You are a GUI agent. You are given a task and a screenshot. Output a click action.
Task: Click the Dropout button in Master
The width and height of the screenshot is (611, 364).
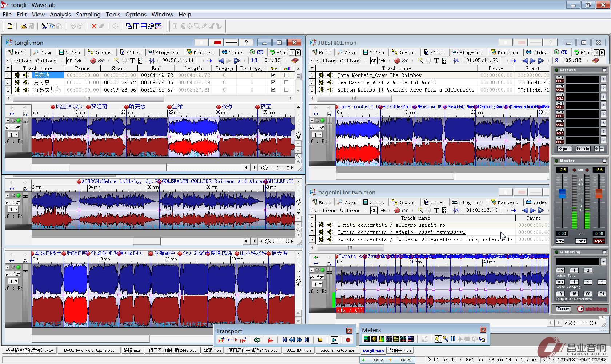click(x=599, y=241)
